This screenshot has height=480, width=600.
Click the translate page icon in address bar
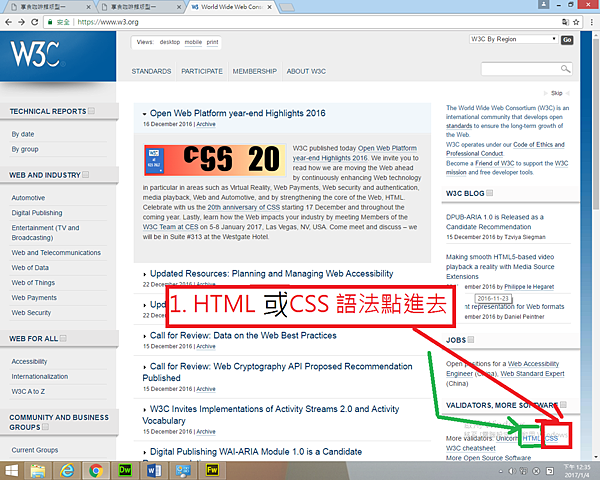point(565,22)
